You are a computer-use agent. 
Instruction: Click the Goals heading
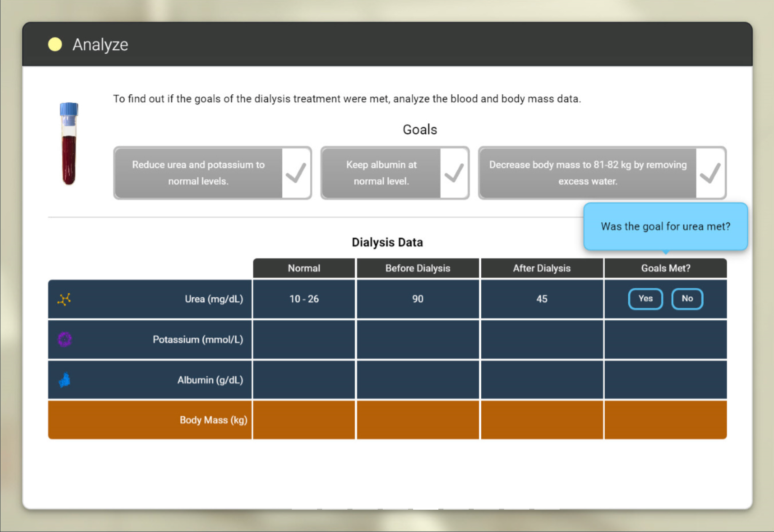tap(420, 130)
